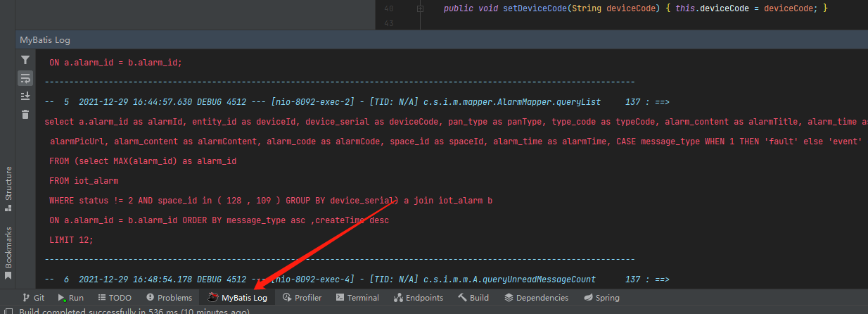This screenshot has height=314, width=868.
Task: Click the LIMIT 12 line in log
Action: 71,240
